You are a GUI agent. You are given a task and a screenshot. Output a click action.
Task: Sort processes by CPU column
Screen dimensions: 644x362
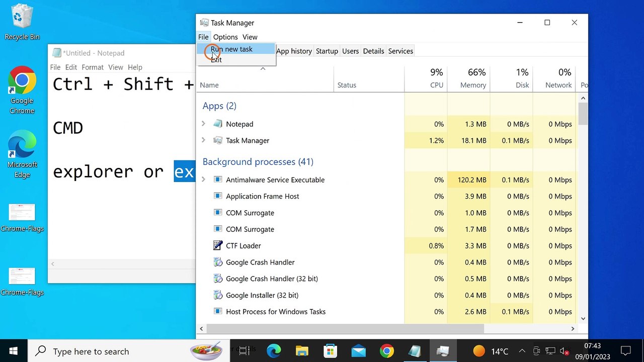(x=426, y=79)
